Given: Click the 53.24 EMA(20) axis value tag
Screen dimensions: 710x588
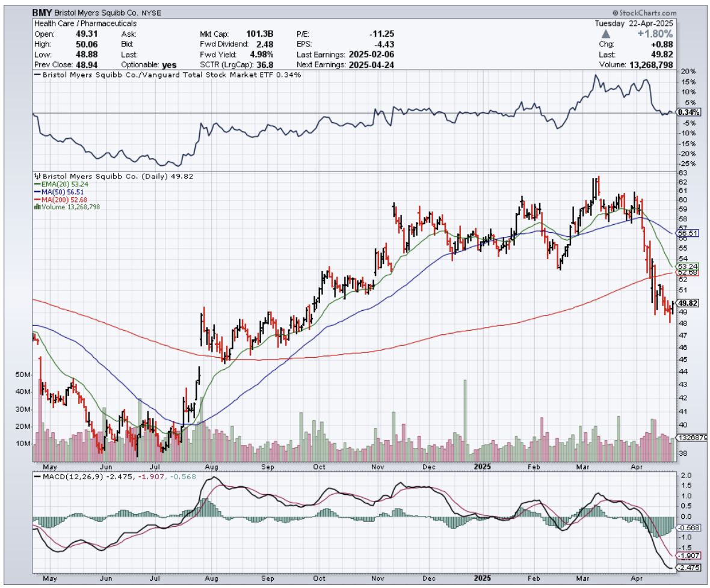Looking at the screenshot, I should pos(687,266).
